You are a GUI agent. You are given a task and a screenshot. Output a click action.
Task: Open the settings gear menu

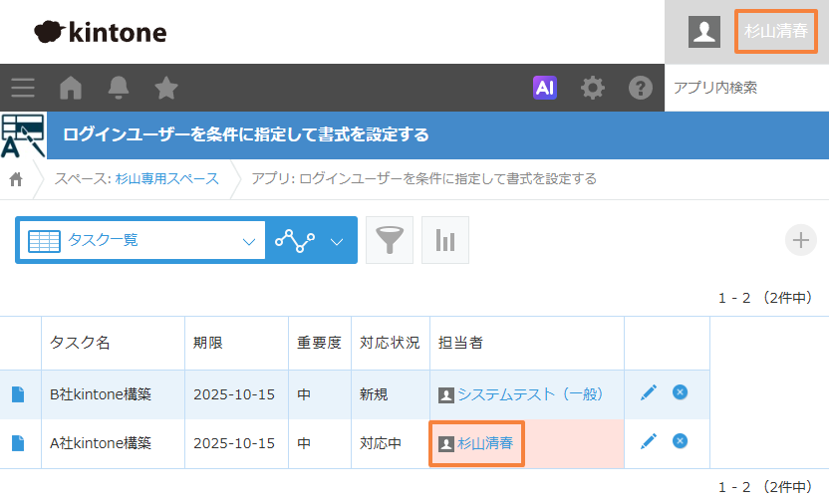point(593,88)
